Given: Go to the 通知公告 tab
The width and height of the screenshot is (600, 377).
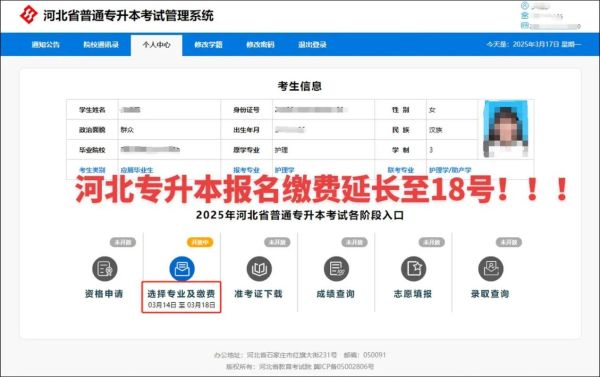Looking at the screenshot, I should coord(46,45).
